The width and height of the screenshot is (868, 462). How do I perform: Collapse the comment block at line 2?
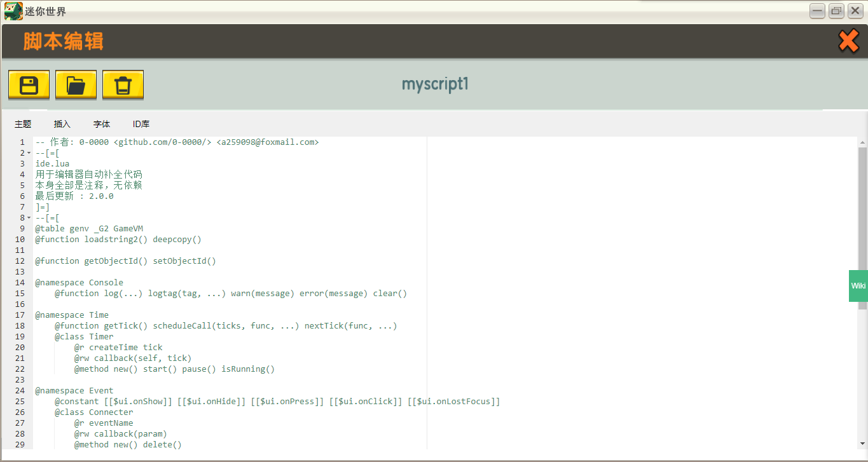tap(29, 153)
